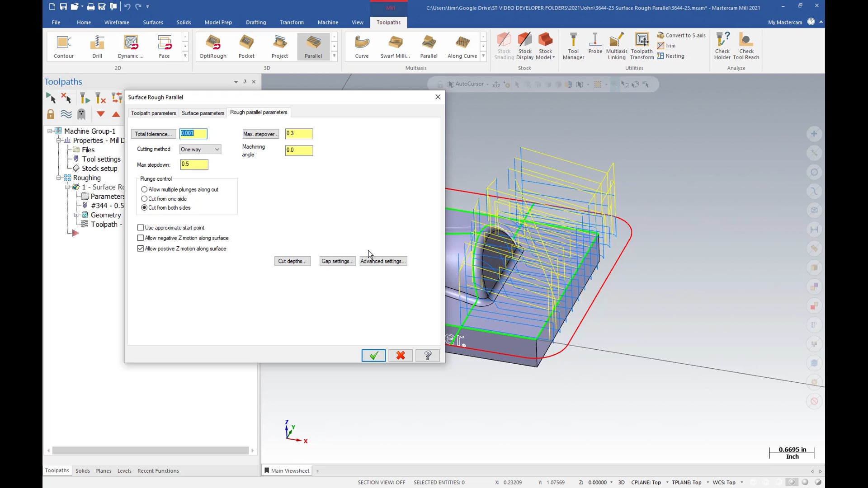Select the Pocket toolpath icon
The height and width of the screenshot is (488, 868).
click(x=245, y=45)
